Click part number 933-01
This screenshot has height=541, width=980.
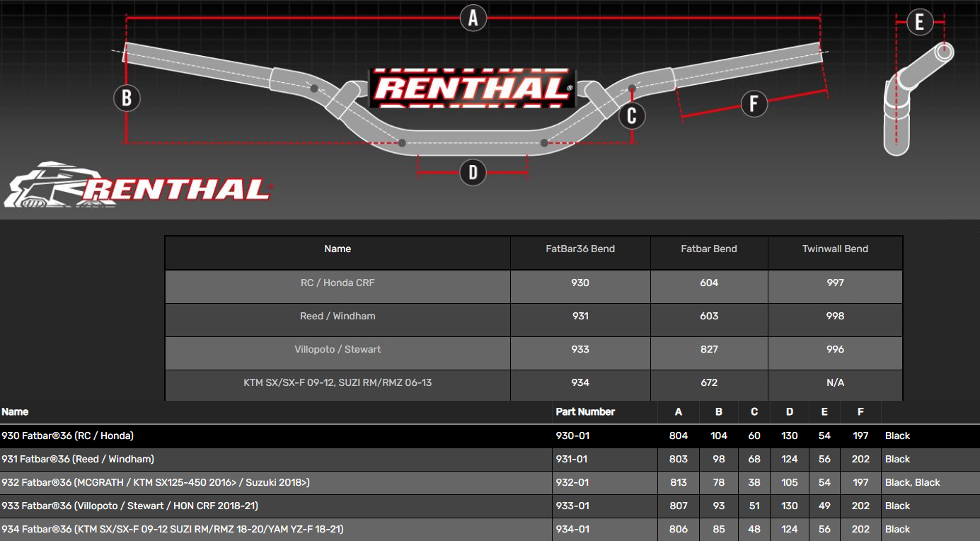[x=572, y=506]
